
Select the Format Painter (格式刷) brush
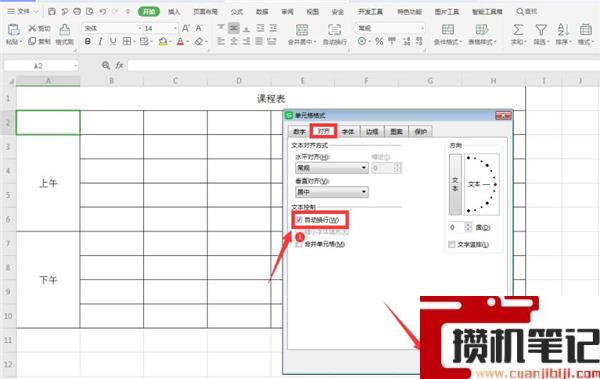click(65, 29)
